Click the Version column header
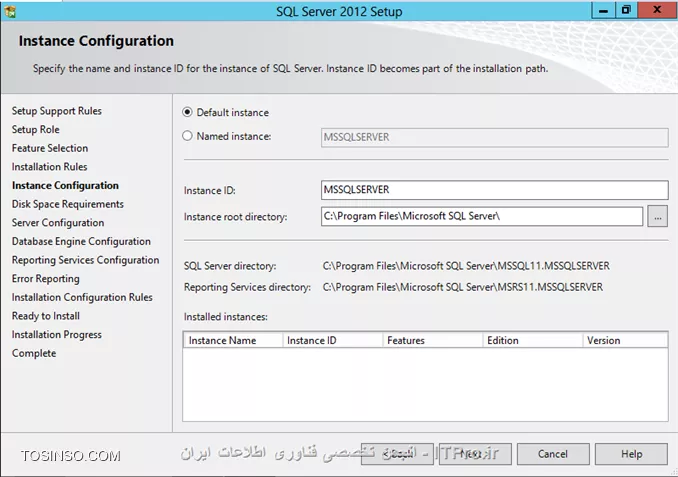Viewport: 678px width, 477px height. 625,340
